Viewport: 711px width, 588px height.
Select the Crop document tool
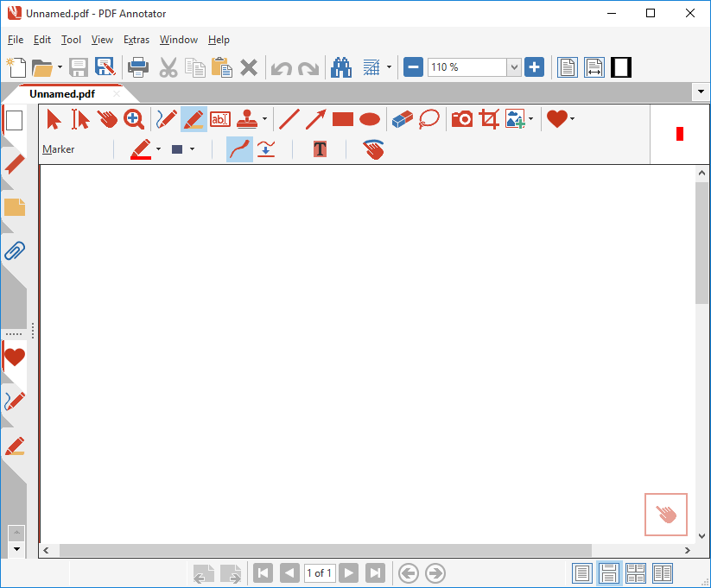click(488, 119)
